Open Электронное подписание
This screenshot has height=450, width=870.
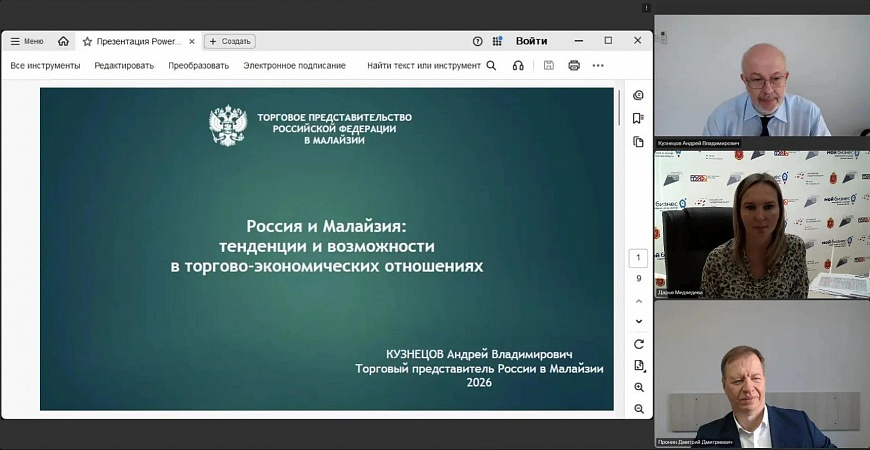click(x=295, y=65)
